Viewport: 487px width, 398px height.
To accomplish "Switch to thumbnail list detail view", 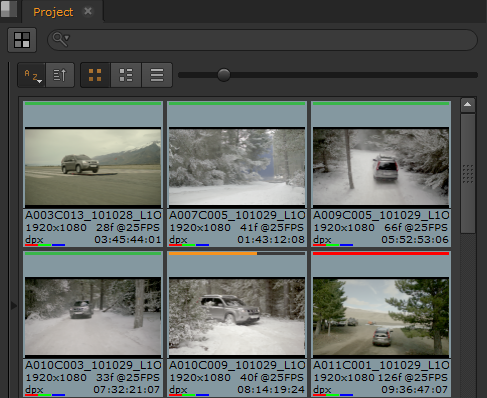I will tap(126, 75).
